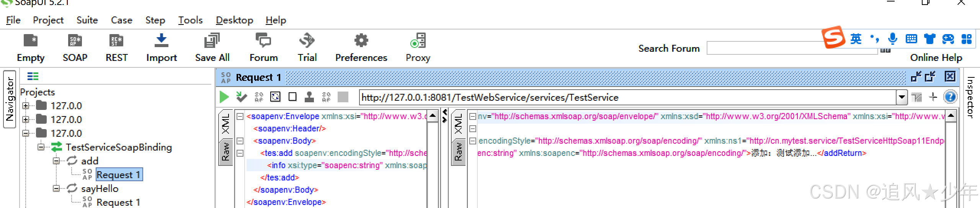This screenshot has height=208, width=980.
Task: Click the empty square icon in request toolbar
Action: [292, 97]
